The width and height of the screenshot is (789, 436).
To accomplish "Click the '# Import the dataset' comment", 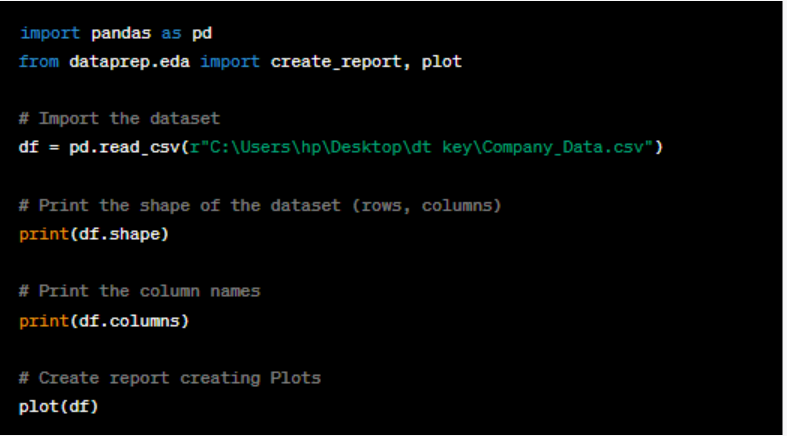I will [119, 119].
